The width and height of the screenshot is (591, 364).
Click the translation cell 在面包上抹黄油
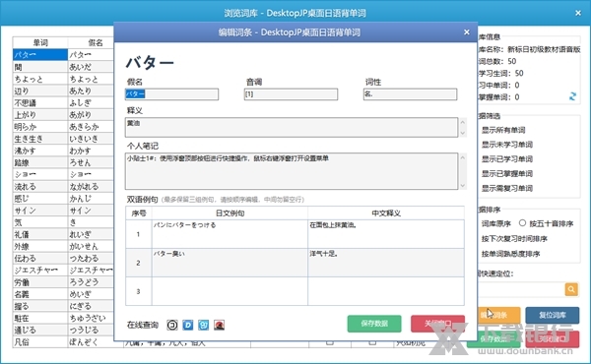[x=386, y=234]
